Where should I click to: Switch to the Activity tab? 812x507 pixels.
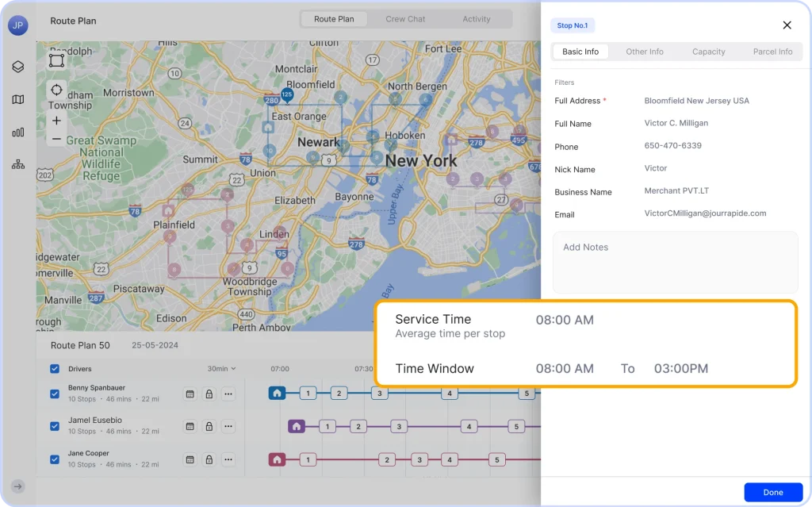[477, 19]
